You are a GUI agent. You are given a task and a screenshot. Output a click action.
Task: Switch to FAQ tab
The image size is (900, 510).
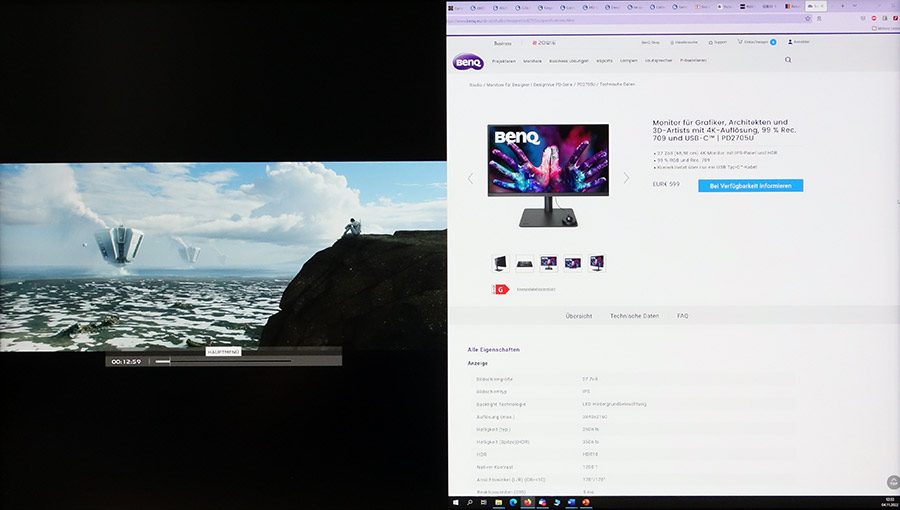pos(682,316)
